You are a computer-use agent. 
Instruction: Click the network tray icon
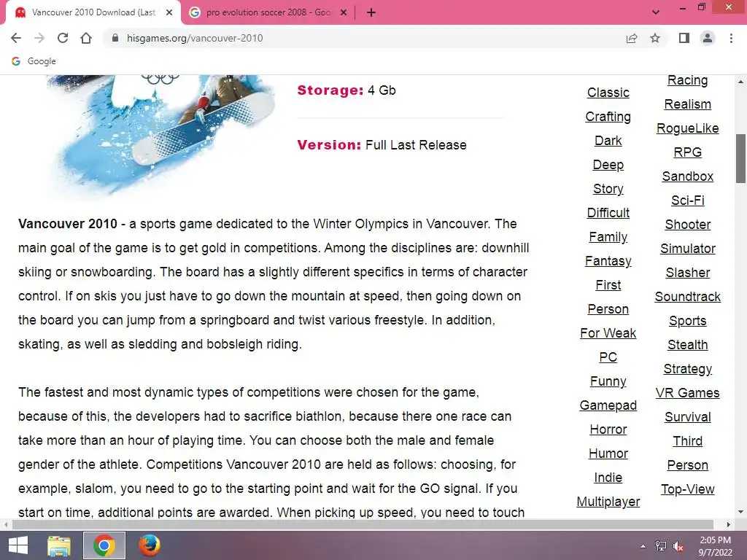coord(661,546)
